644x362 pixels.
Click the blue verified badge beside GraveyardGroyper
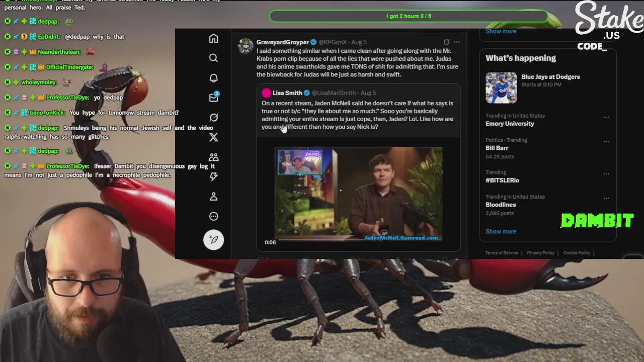(x=313, y=42)
